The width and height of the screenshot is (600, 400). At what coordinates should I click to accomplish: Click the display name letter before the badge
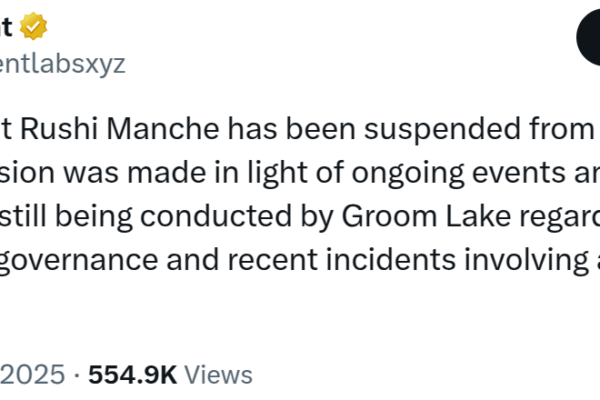point(7,26)
